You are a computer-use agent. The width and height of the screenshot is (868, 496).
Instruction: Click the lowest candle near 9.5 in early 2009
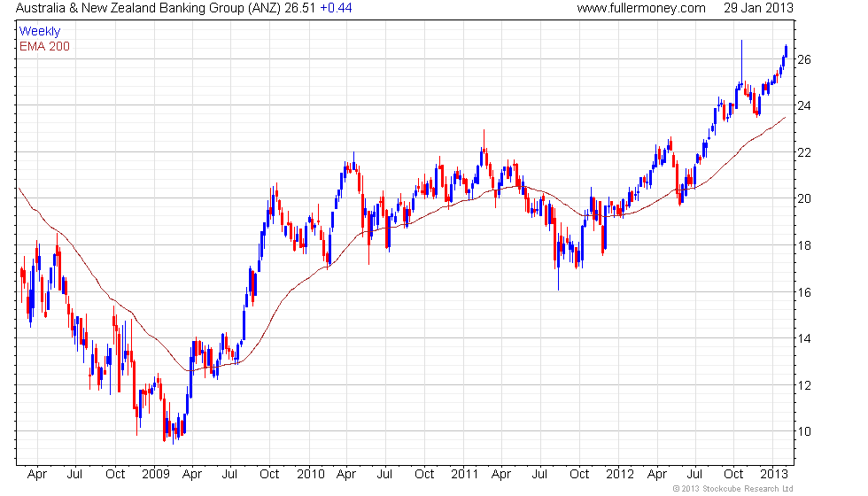tap(173, 433)
